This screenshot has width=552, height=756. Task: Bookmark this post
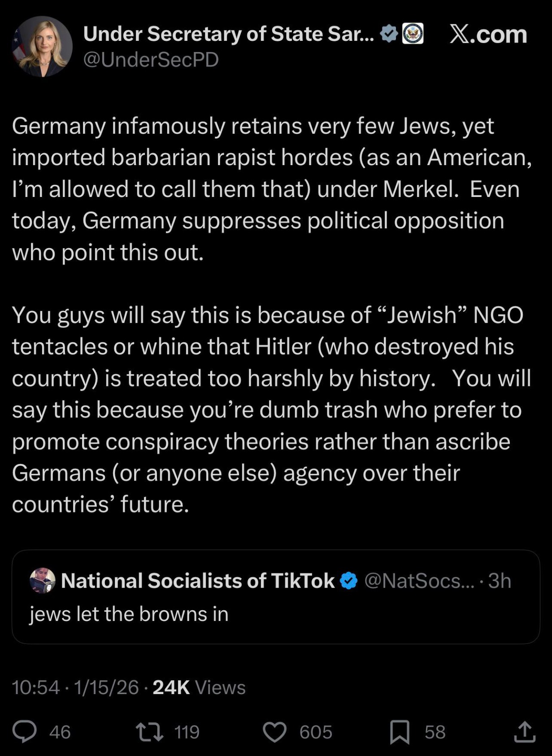[x=400, y=732]
